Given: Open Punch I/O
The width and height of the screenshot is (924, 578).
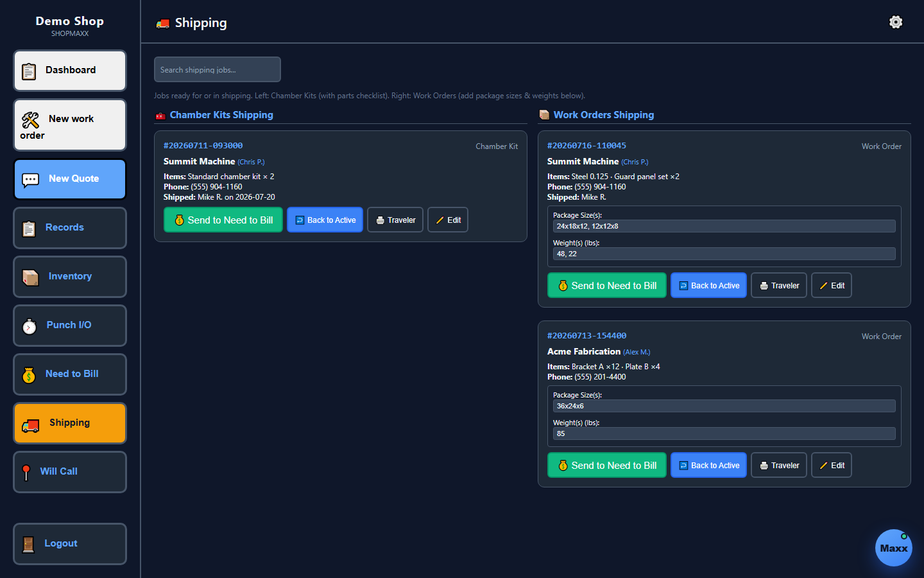Looking at the screenshot, I should click(70, 326).
